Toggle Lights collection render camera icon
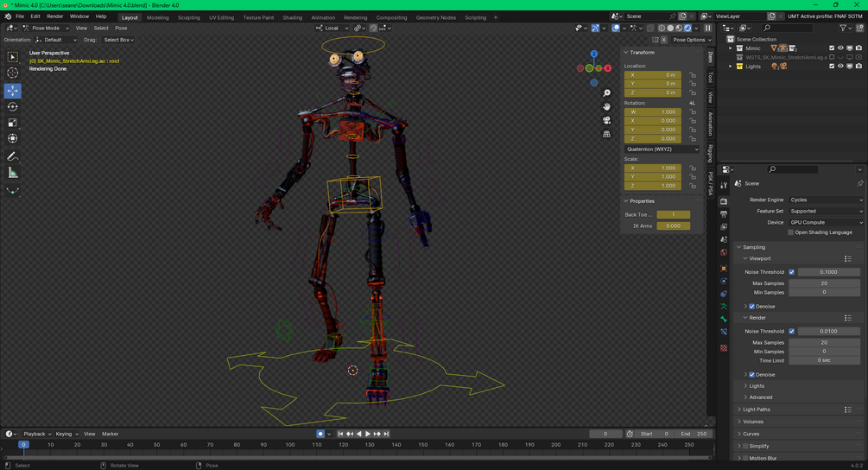The width and height of the screenshot is (868, 470). [x=858, y=67]
